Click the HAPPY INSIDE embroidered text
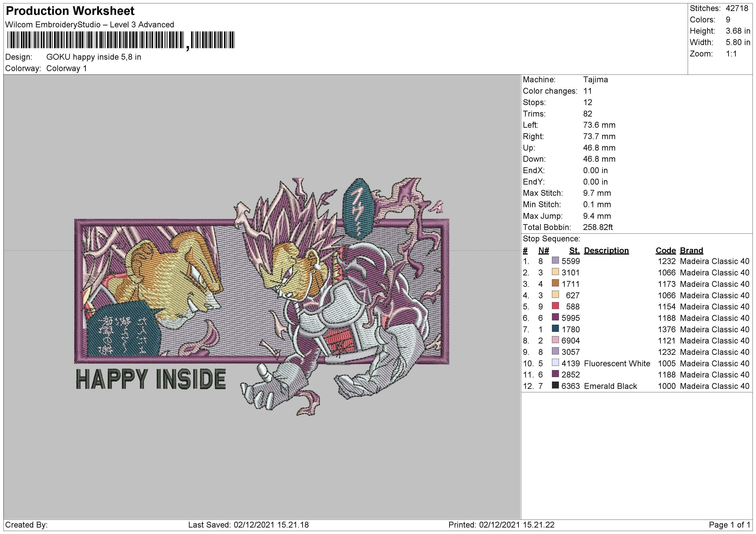This screenshot has width=756, height=534. [x=151, y=379]
